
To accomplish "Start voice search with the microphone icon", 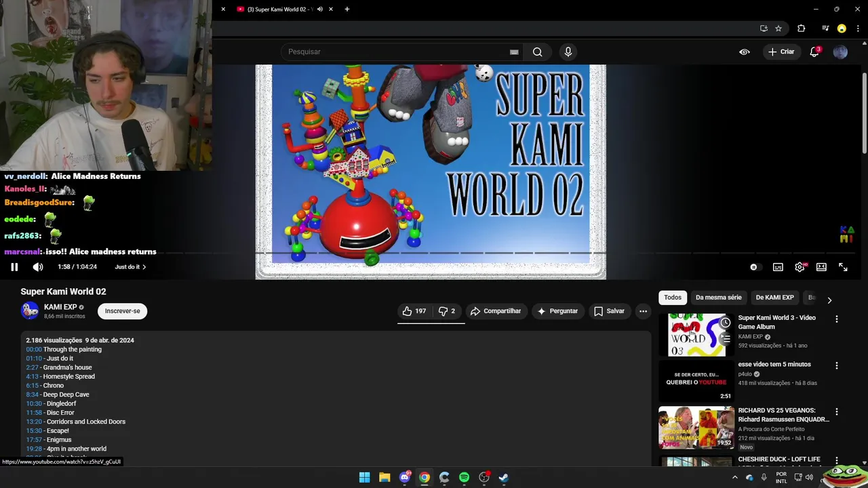I will coord(568,52).
